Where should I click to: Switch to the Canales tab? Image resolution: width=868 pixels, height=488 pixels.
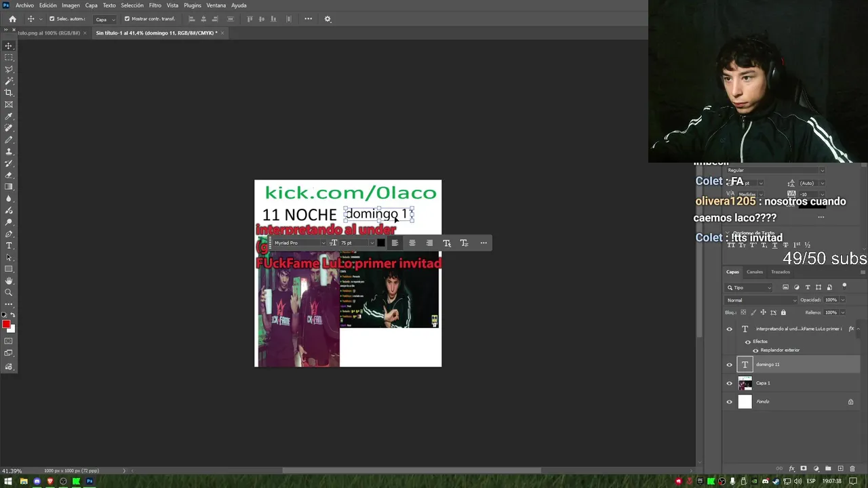(x=755, y=272)
